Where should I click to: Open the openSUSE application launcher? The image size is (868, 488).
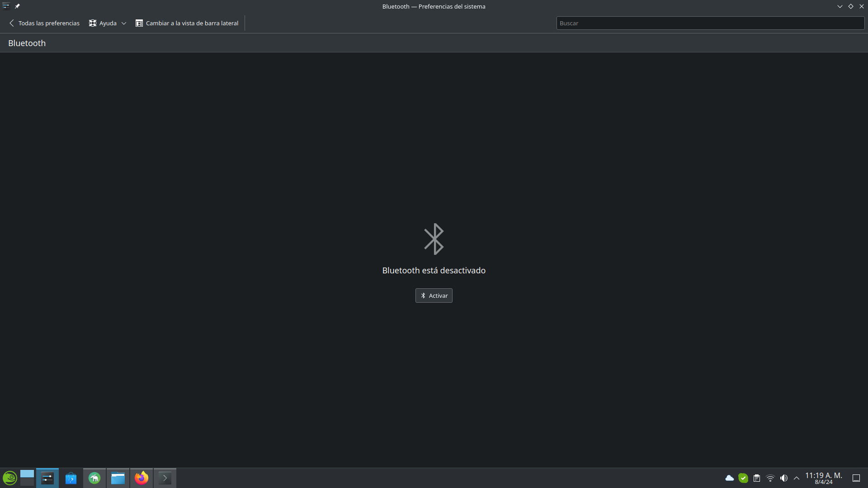[9, 478]
